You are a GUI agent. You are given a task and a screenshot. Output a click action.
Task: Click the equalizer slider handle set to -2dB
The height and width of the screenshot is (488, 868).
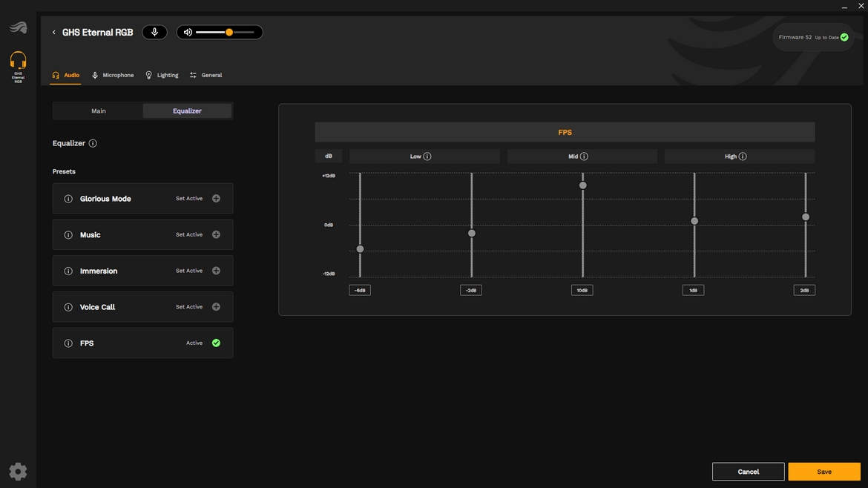[472, 233]
